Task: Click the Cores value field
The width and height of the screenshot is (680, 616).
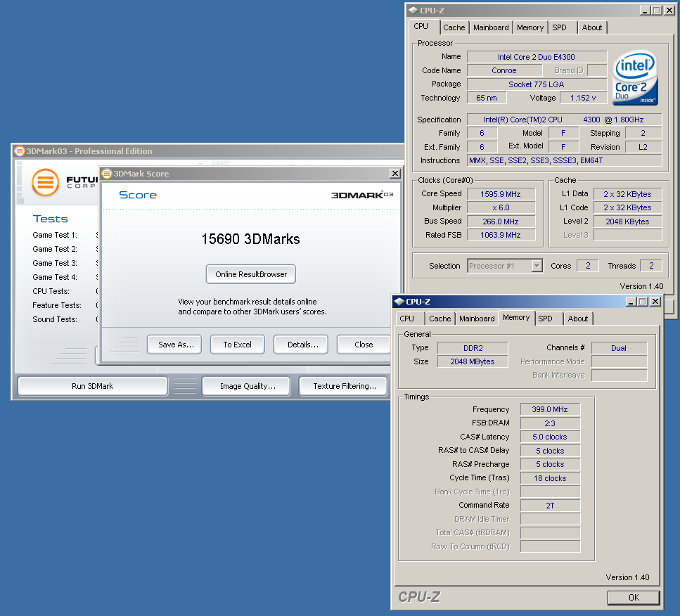Action: click(588, 266)
